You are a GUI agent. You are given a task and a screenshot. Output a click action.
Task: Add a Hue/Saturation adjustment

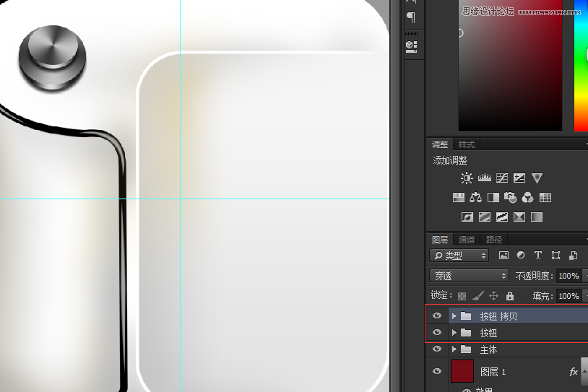pyautogui.click(x=458, y=198)
